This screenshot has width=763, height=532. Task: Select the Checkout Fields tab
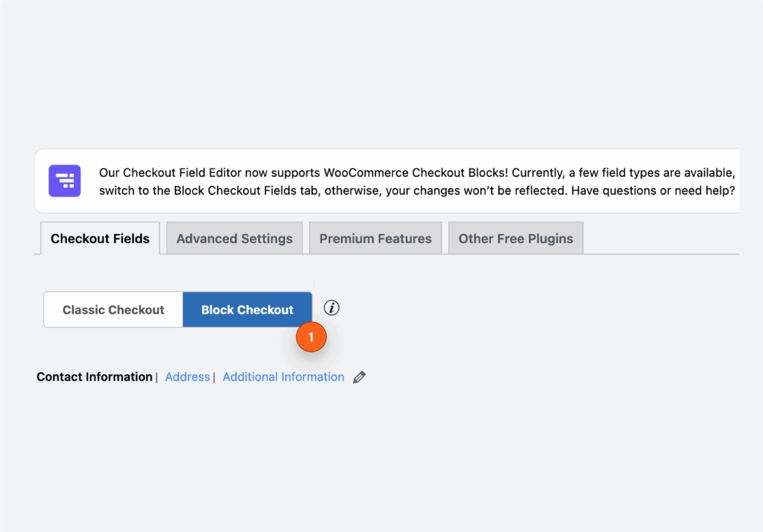(x=100, y=238)
